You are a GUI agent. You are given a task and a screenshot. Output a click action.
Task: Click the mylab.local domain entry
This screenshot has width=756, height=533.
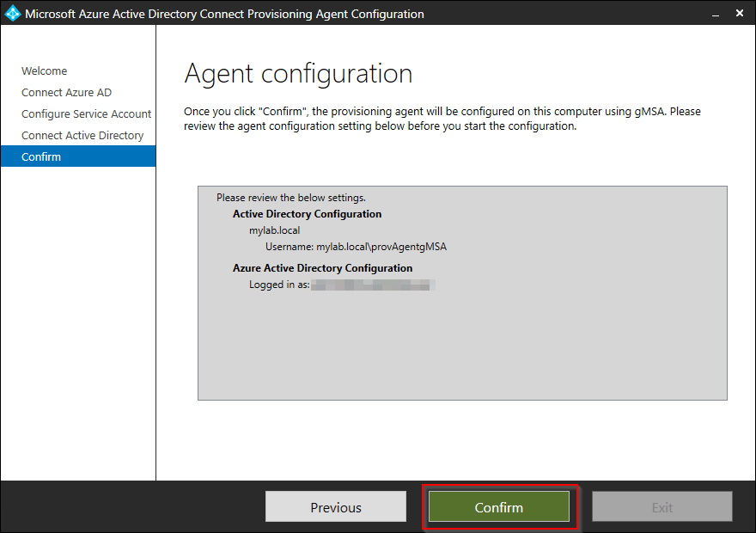click(x=274, y=230)
